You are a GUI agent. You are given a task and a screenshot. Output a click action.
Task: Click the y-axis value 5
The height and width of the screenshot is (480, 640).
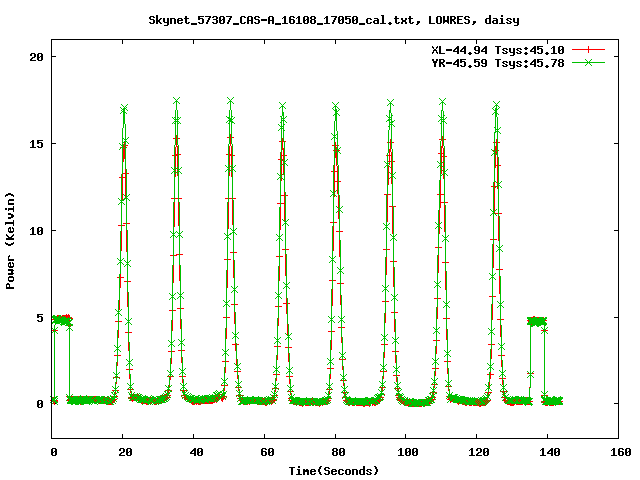pos(40,318)
